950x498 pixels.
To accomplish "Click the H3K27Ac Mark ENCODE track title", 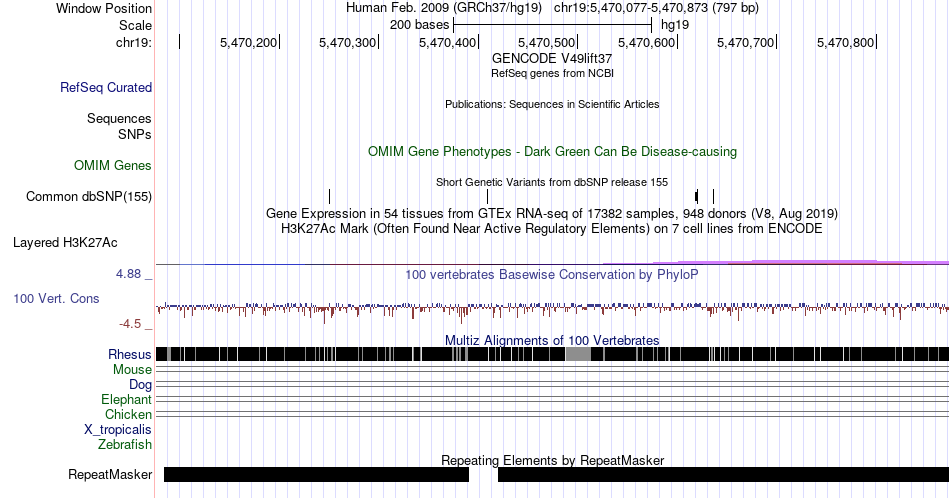I will pos(552,228).
